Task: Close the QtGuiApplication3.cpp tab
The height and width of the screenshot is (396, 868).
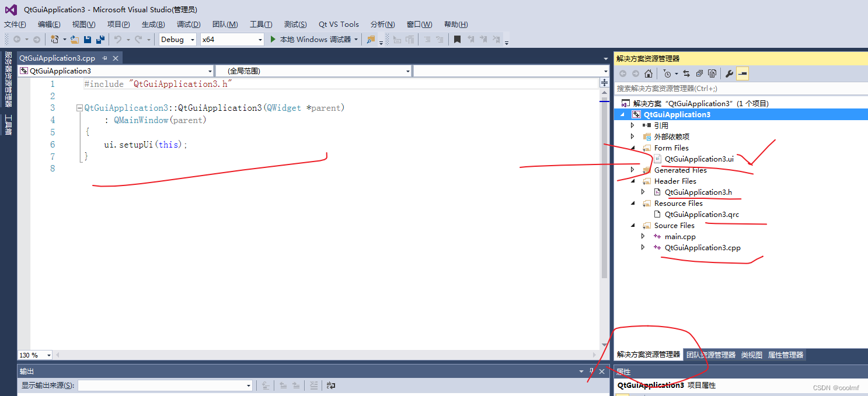Action: click(116, 58)
